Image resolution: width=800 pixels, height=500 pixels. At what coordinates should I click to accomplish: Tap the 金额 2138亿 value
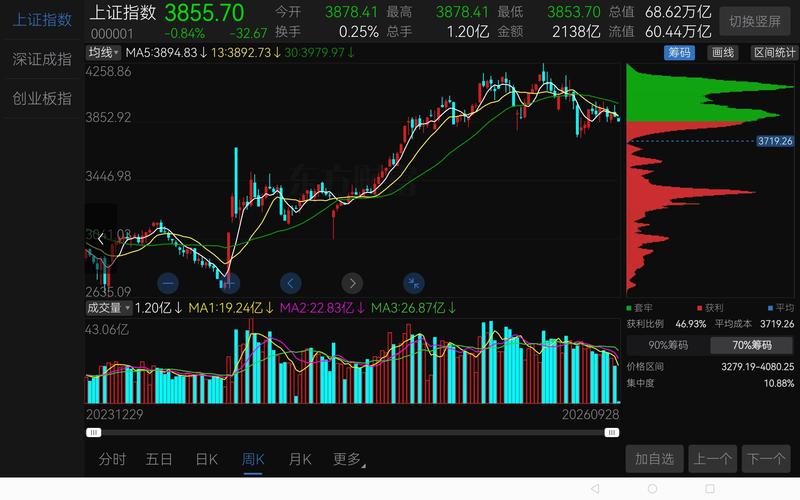[x=576, y=32]
